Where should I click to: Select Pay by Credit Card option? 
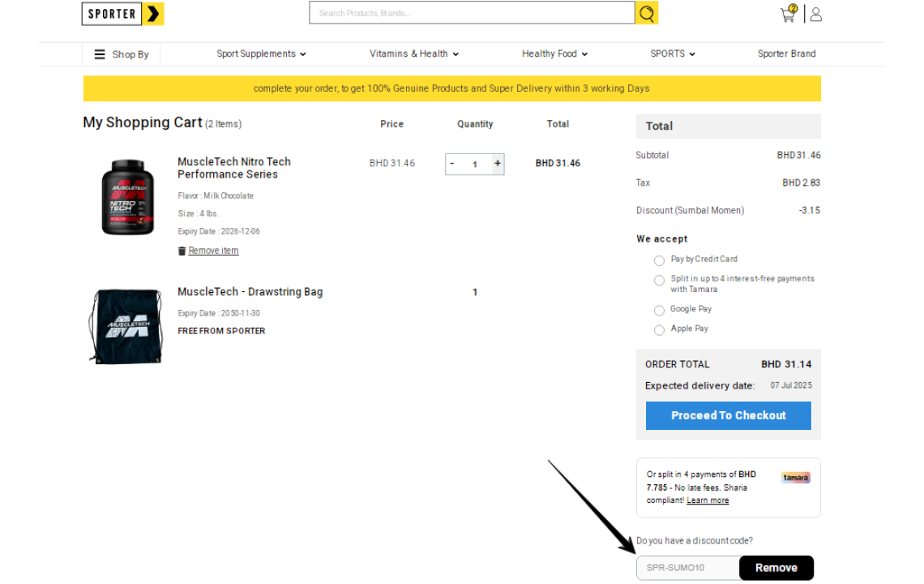point(659,260)
